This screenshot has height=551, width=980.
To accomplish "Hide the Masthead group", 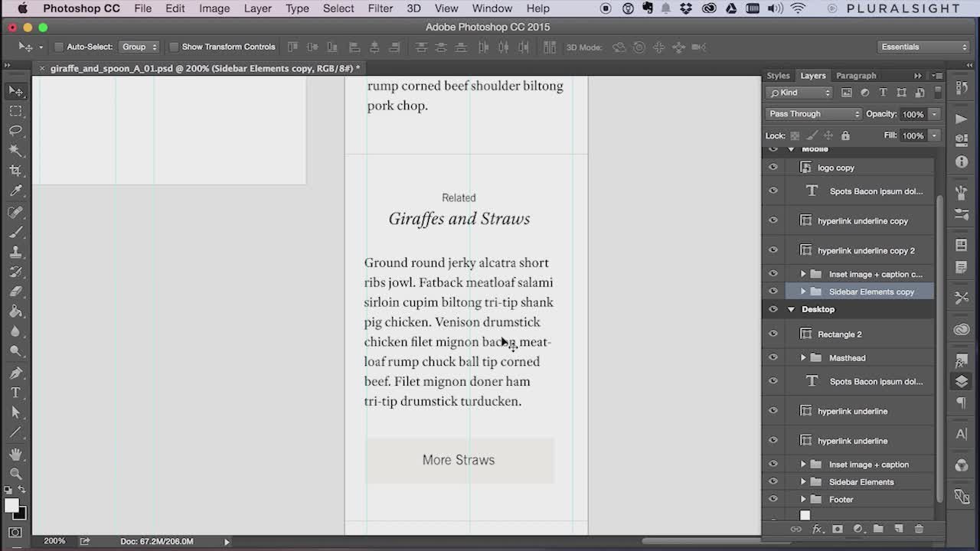I will [773, 357].
